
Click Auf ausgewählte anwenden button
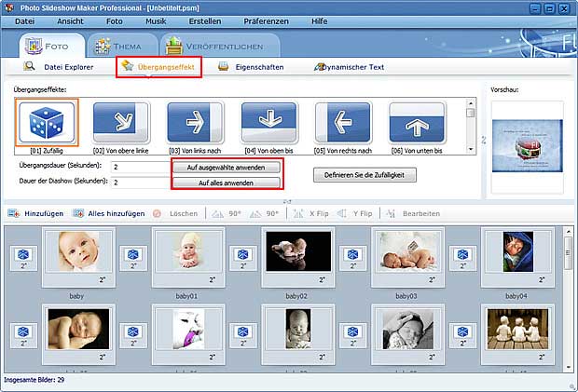227,168
